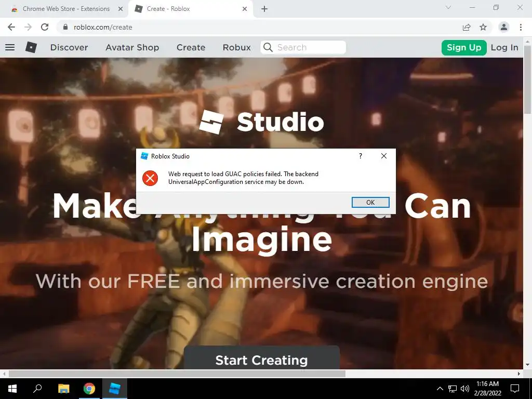Open File Explorer from taskbar
The width and height of the screenshot is (532, 399).
(x=63, y=389)
